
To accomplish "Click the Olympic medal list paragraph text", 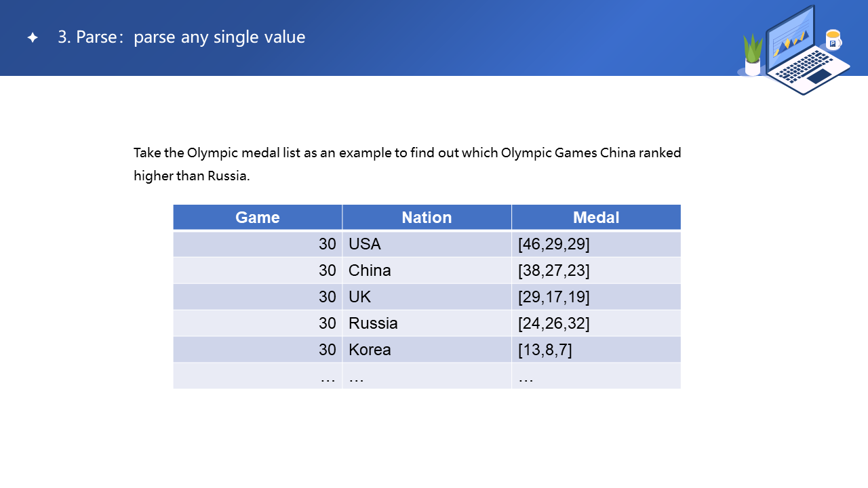I will (407, 164).
